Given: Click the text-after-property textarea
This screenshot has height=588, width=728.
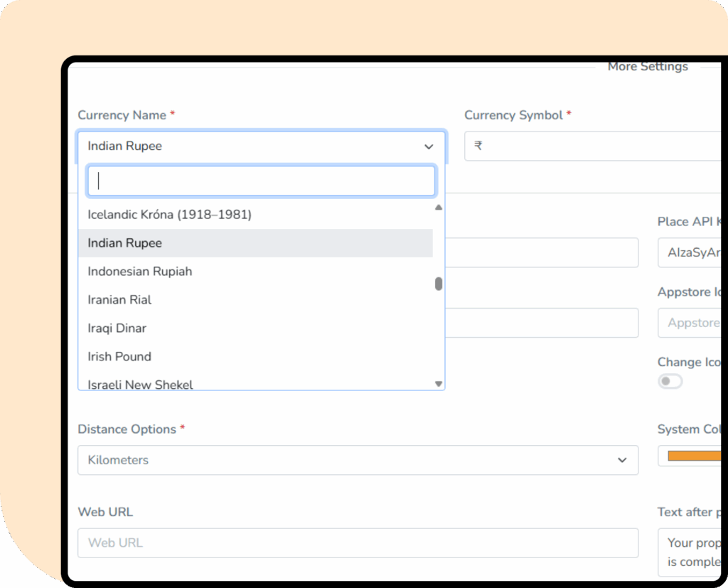Looking at the screenshot, I should pyautogui.click(x=690, y=552).
